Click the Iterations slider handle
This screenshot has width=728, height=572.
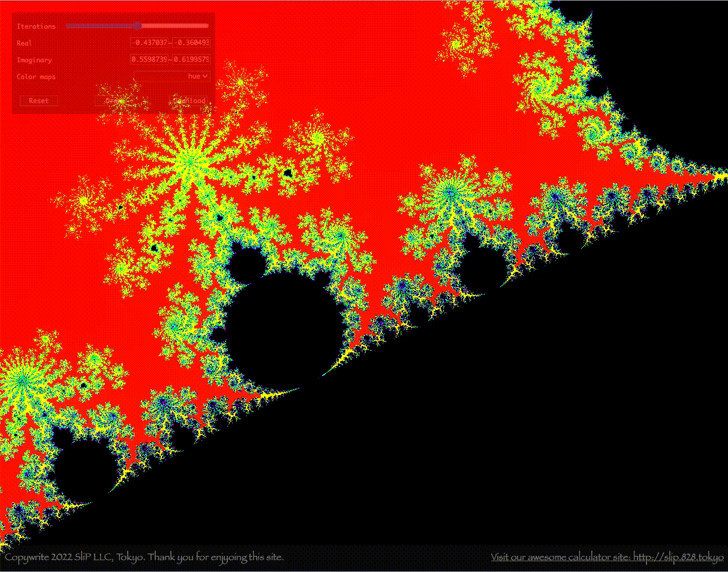tap(137, 26)
